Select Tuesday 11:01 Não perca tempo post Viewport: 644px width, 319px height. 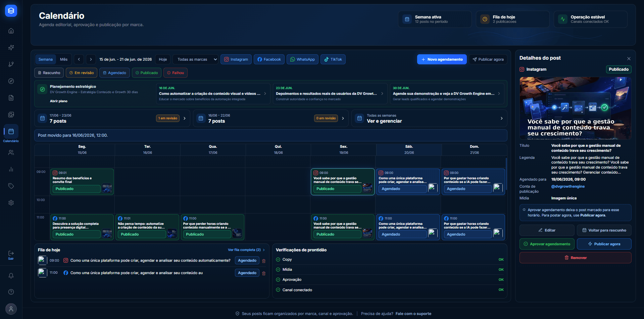(x=147, y=227)
